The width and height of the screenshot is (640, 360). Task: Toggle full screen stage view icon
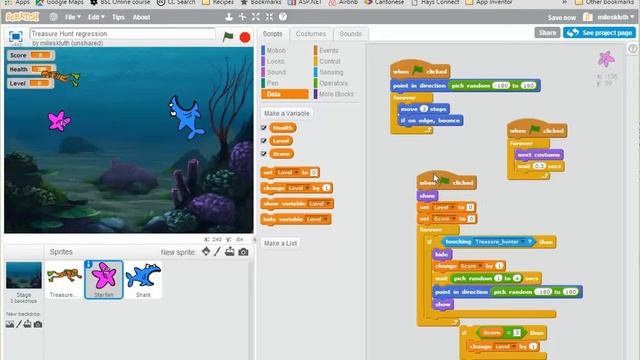pos(16,36)
